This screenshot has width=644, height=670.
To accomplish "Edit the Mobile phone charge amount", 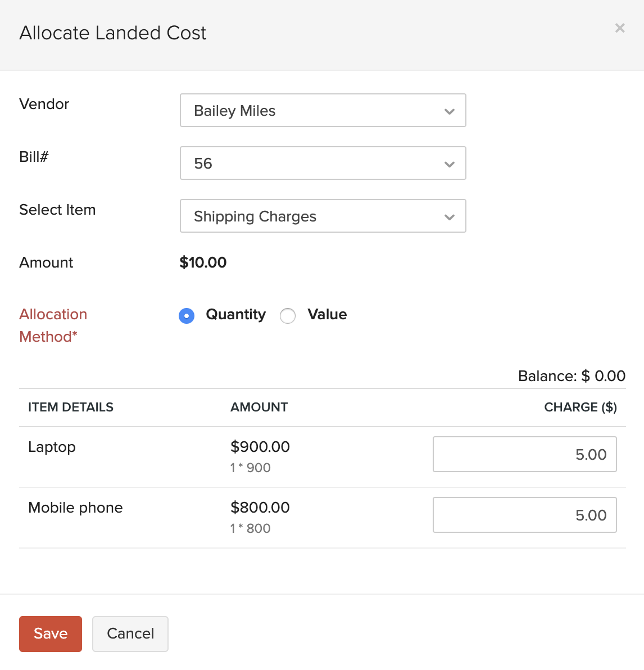I will 524,515.
